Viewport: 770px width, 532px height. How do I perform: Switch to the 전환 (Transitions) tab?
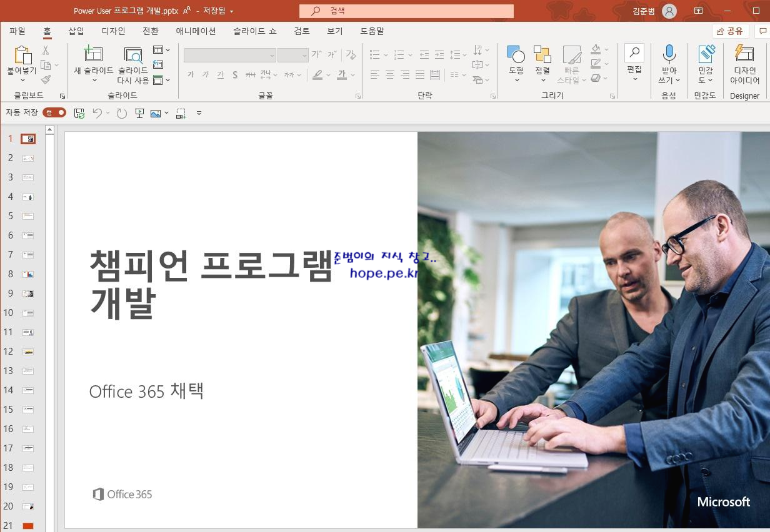(151, 31)
